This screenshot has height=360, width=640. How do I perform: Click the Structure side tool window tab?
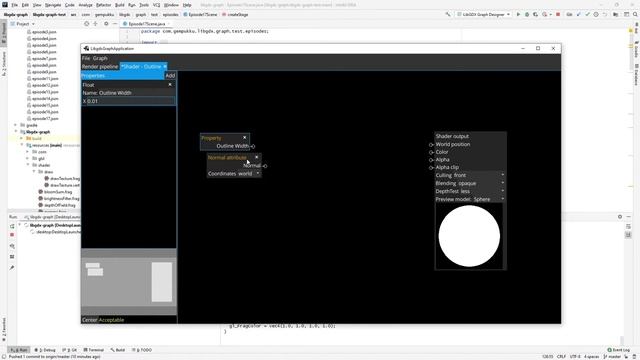coord(4,63)
